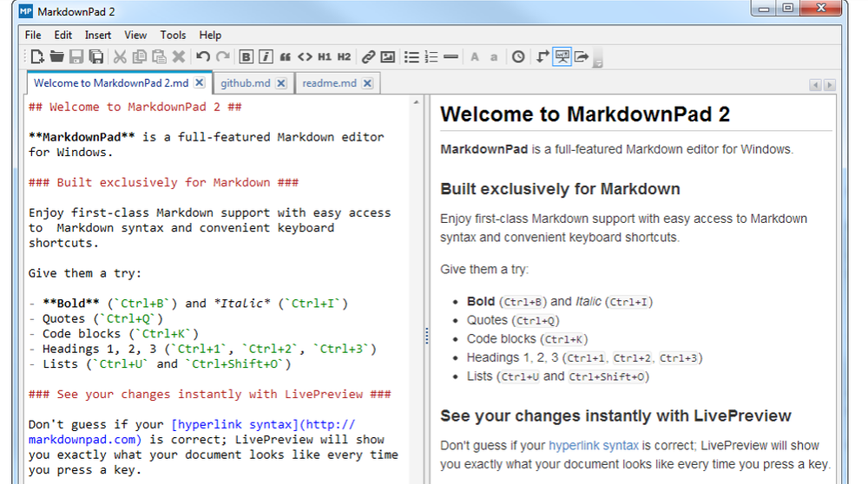Export the document with arrow icon
868x484 pixels.
582,56
